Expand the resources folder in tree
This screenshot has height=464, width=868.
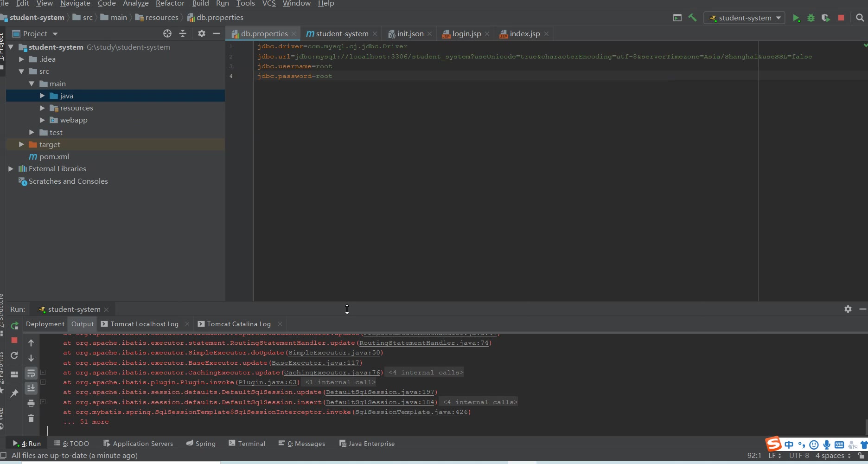click(42, 108)
